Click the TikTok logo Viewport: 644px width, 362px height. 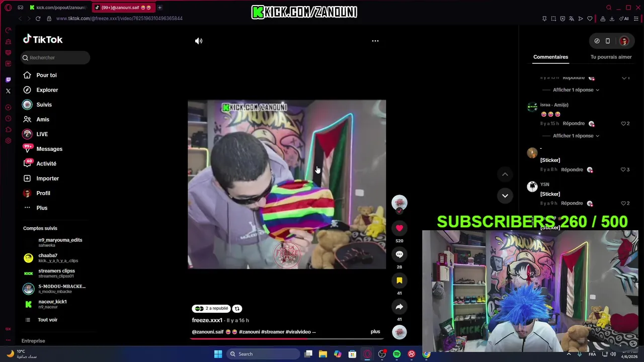point(43,39)
